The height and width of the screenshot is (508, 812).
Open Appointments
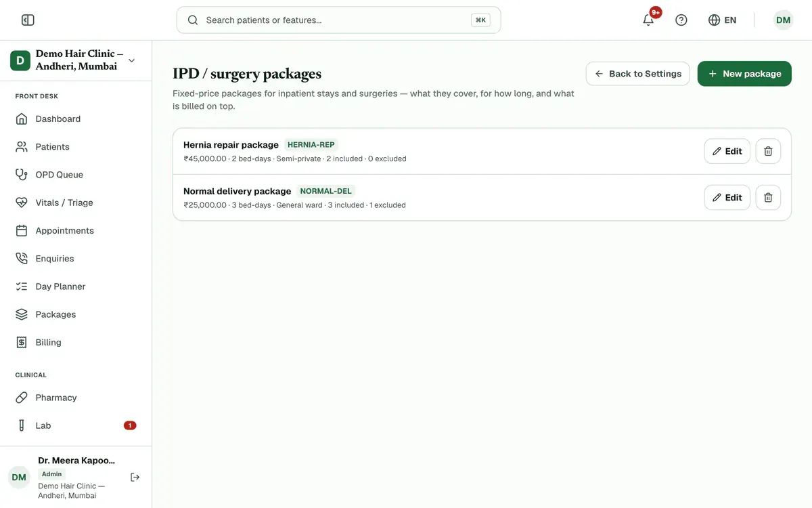tap(76, 230)
